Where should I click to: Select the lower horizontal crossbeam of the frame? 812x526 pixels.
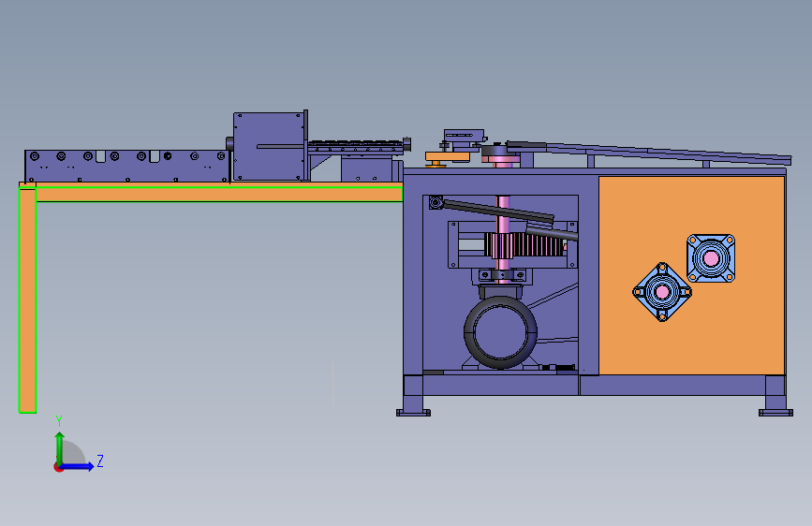[x=594, y=386]
